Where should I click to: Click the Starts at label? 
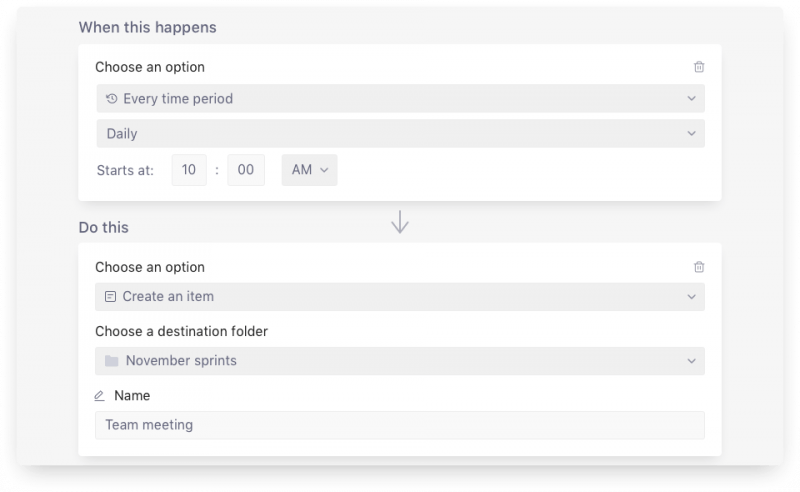(x=126, y=170)
